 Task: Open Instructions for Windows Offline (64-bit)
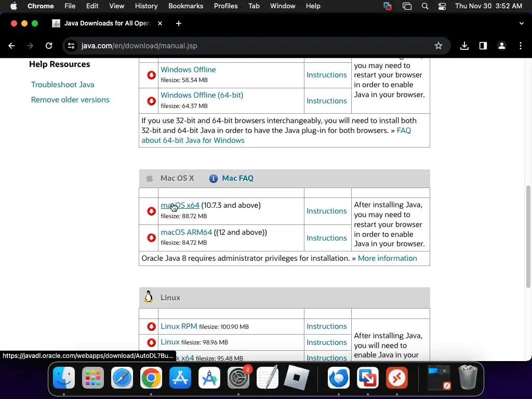pyautogui.click(x=327, y=101)
